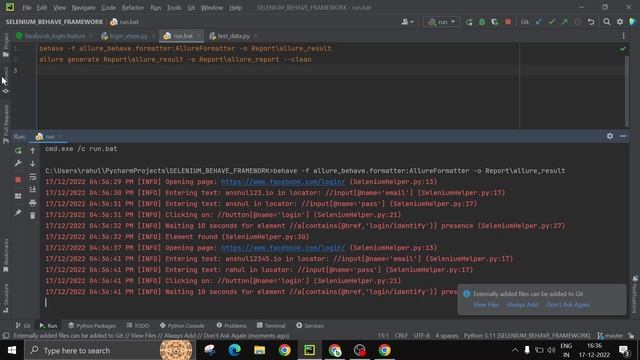Open UTF-8 encoding selector
The image size is (640, 360).
[x=421, y=336]
